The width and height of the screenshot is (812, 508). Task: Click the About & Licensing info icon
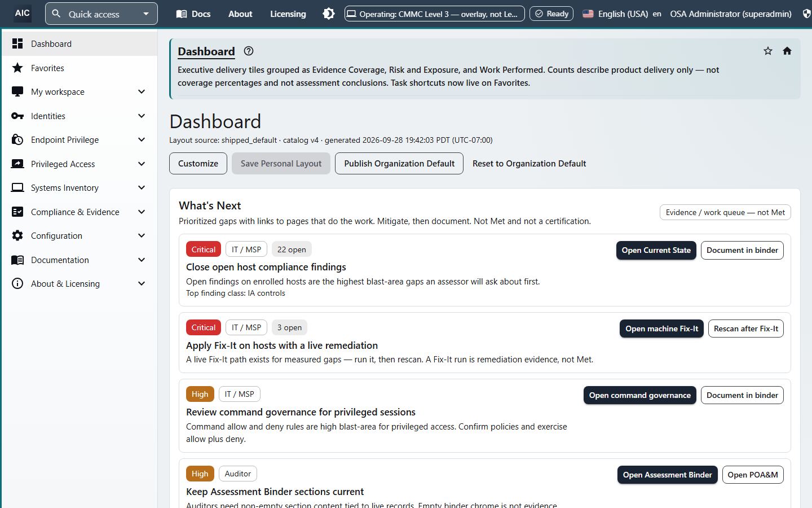pyautogui.click(x=17, y=283)
